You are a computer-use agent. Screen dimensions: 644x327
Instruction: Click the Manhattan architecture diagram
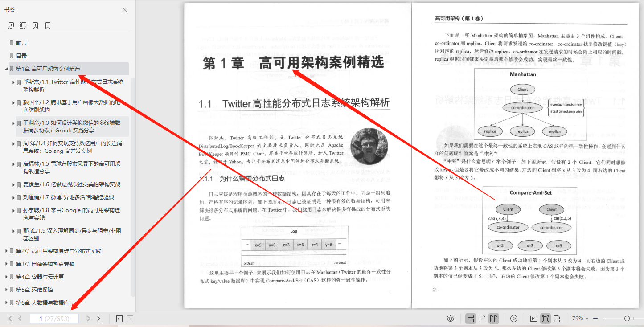coord(530,103)
